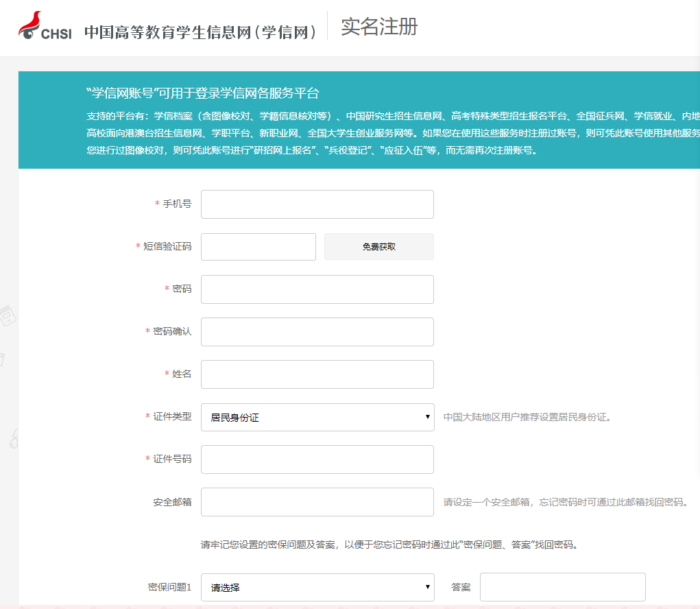Viewport: 700px width, 609px height.
Task: Click the teal instruction banner at top
Action: coord(357,120)
